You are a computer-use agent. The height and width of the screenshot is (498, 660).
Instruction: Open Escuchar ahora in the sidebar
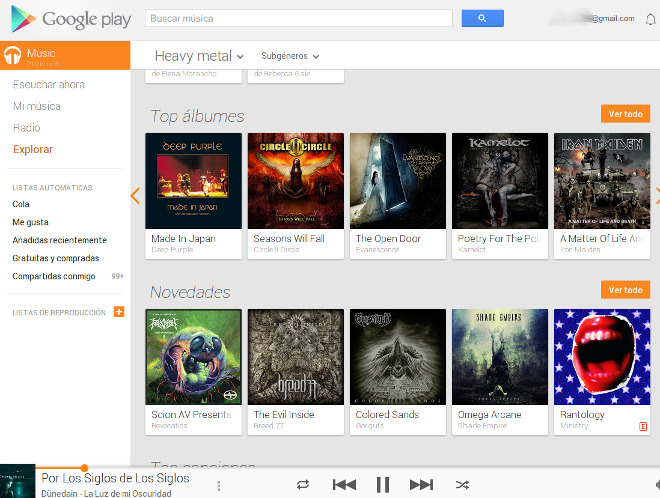click(x=49, y=85)
